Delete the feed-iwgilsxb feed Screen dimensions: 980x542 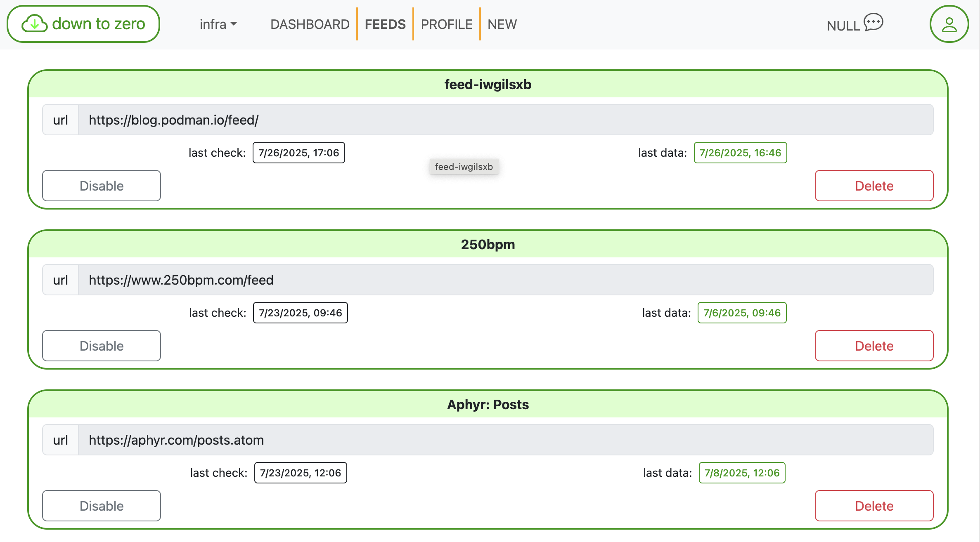tap(874, 186)
